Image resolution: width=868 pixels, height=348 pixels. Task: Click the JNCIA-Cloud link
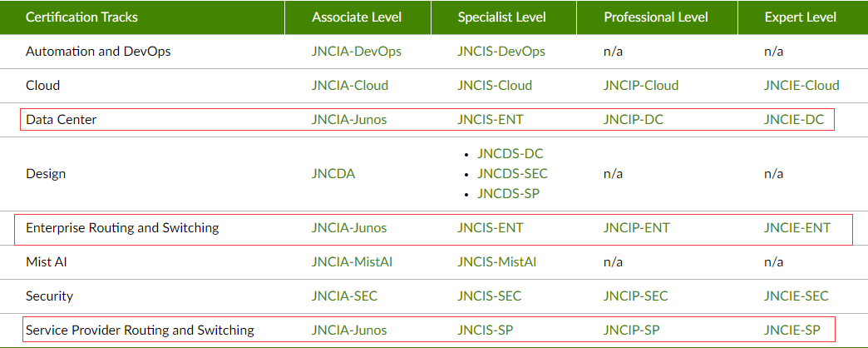coord(350,86)
